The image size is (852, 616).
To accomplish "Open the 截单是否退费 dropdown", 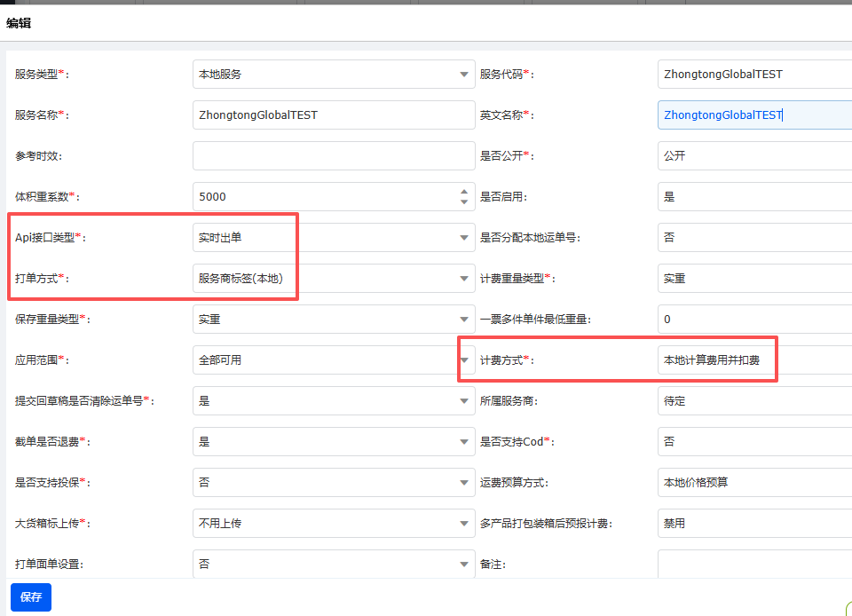I will pos(463,442).
